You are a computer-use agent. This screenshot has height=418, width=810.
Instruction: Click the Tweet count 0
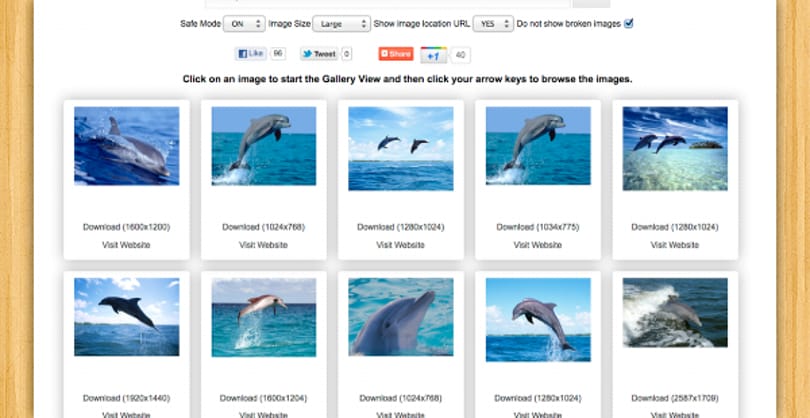pos(347,54)
